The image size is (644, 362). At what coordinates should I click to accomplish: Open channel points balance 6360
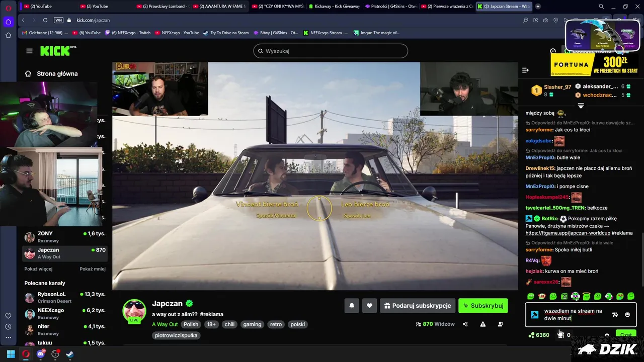539,335
